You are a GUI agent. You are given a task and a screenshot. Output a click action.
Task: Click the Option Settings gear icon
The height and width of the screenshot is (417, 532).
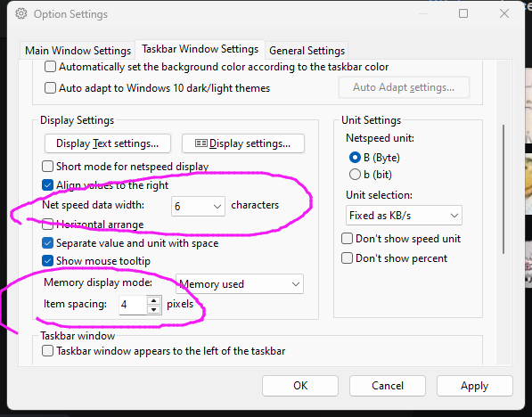[x=21, y=14]
